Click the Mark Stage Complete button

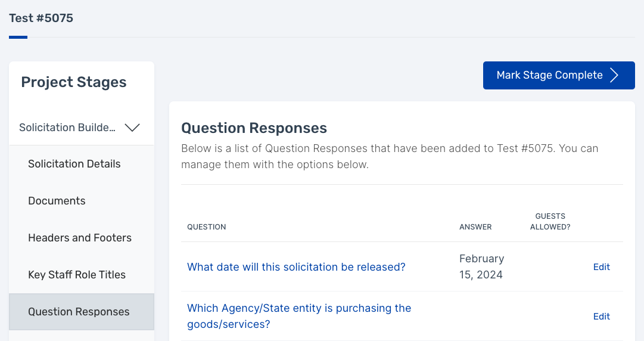(559, 75)
